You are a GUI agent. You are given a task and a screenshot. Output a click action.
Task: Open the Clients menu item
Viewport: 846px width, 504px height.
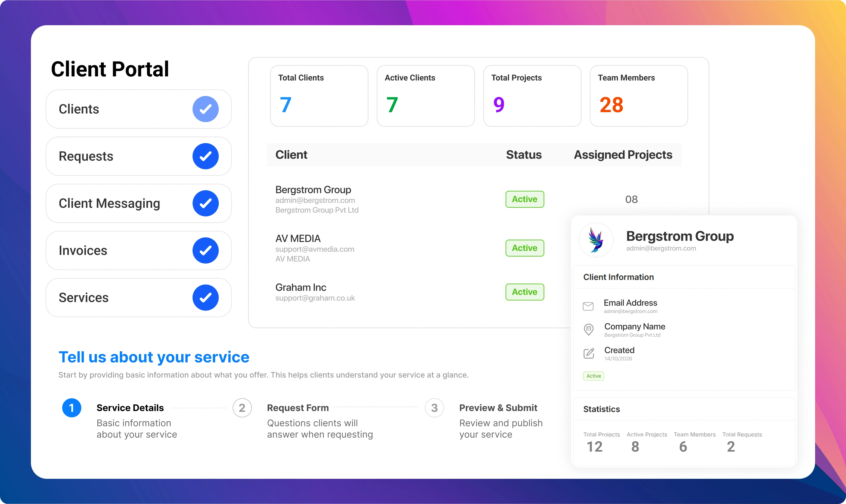coord(139,109)
